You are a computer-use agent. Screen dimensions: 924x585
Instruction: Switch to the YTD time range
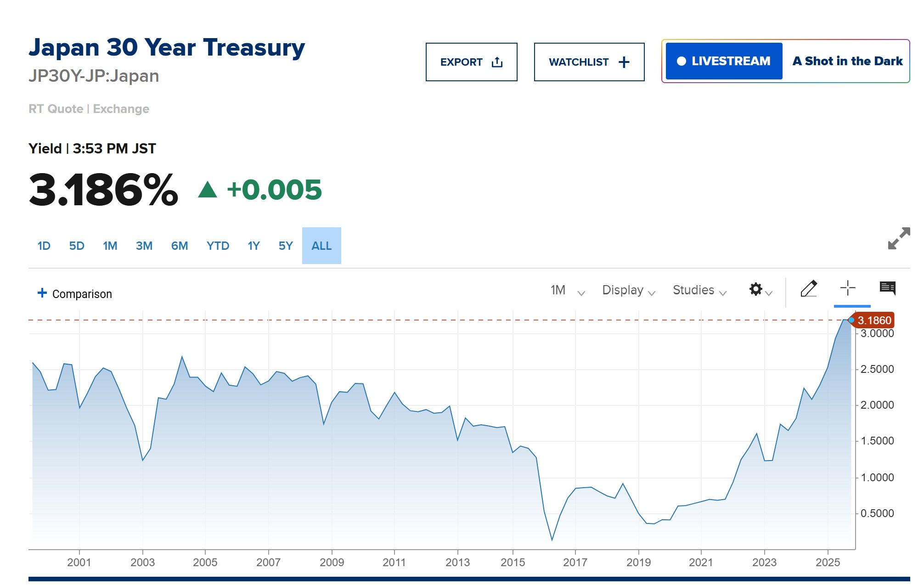(219, 246)
